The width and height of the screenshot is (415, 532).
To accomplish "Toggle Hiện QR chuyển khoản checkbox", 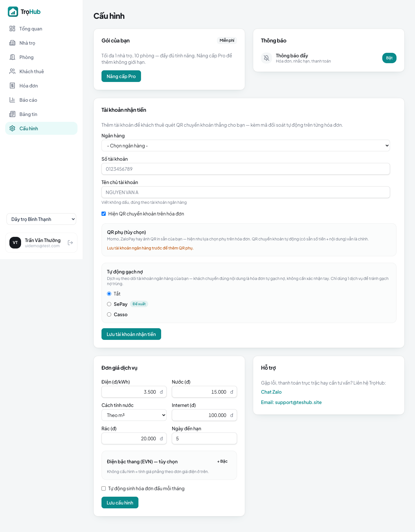I will (x=104, y=214).
